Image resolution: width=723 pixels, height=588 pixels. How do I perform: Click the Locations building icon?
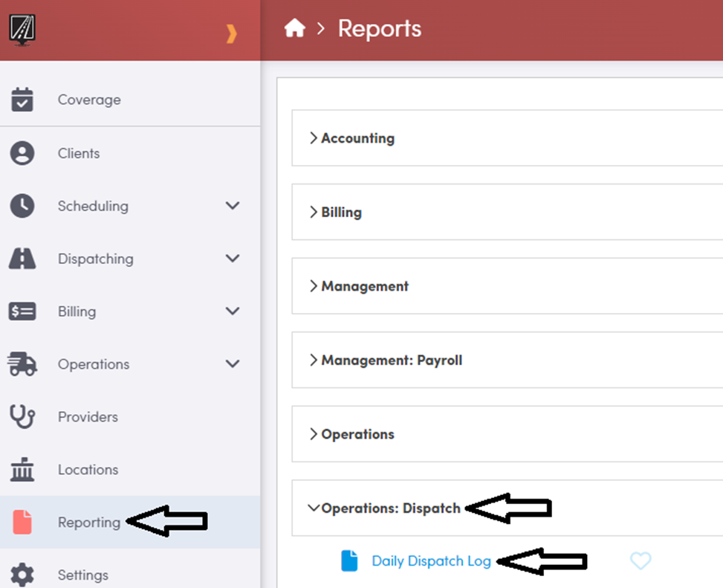click(22, 470)
